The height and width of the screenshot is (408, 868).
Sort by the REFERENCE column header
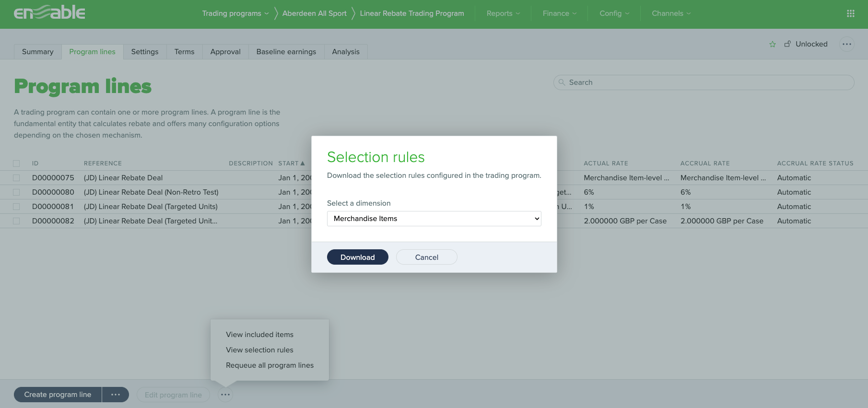click(x=103, y=163)
